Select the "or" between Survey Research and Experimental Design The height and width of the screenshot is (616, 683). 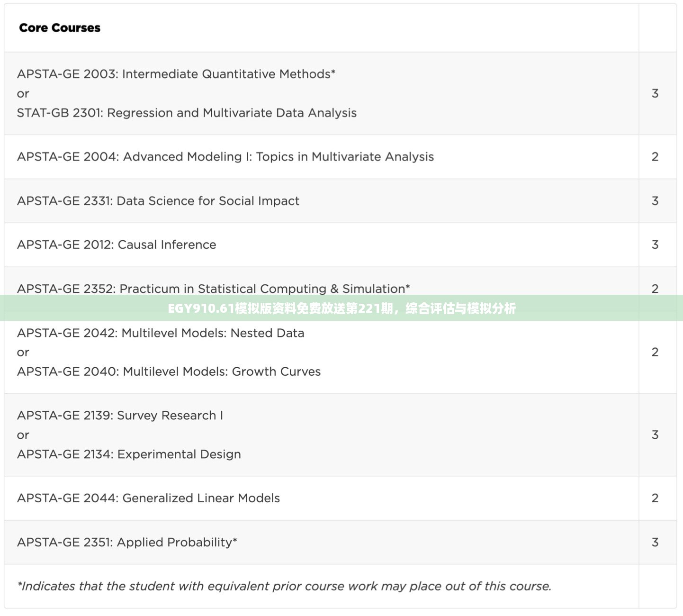(23, 435)
